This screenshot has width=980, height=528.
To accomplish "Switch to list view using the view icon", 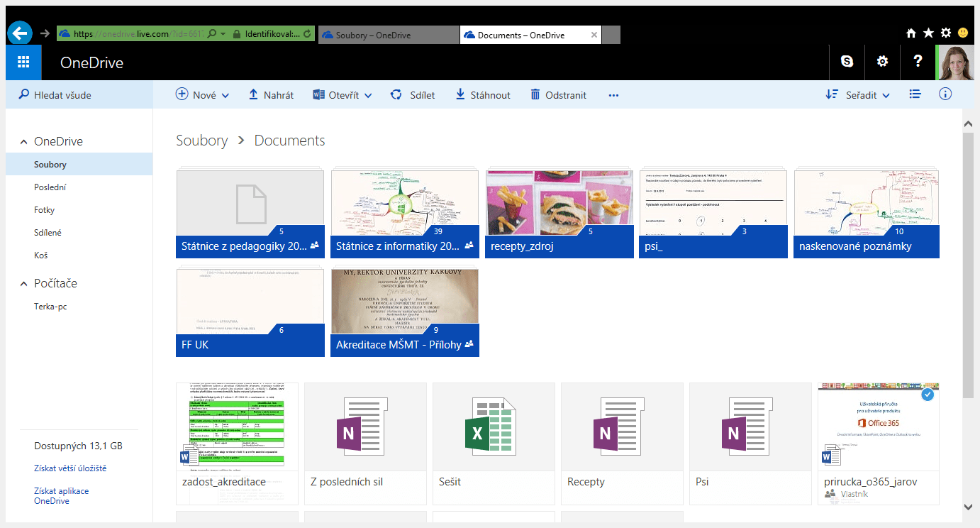I will 915,93.
